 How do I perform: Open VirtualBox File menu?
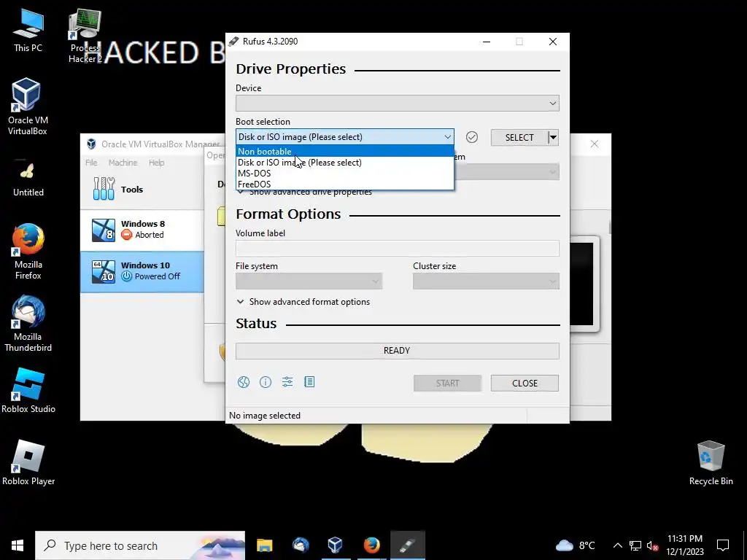coord(91,163)
